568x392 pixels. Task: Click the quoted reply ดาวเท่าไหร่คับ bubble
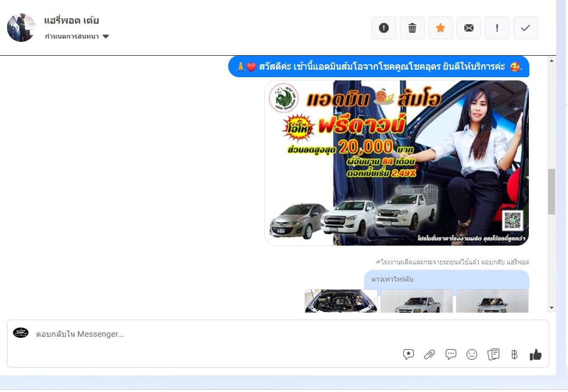tap(446, 279)
